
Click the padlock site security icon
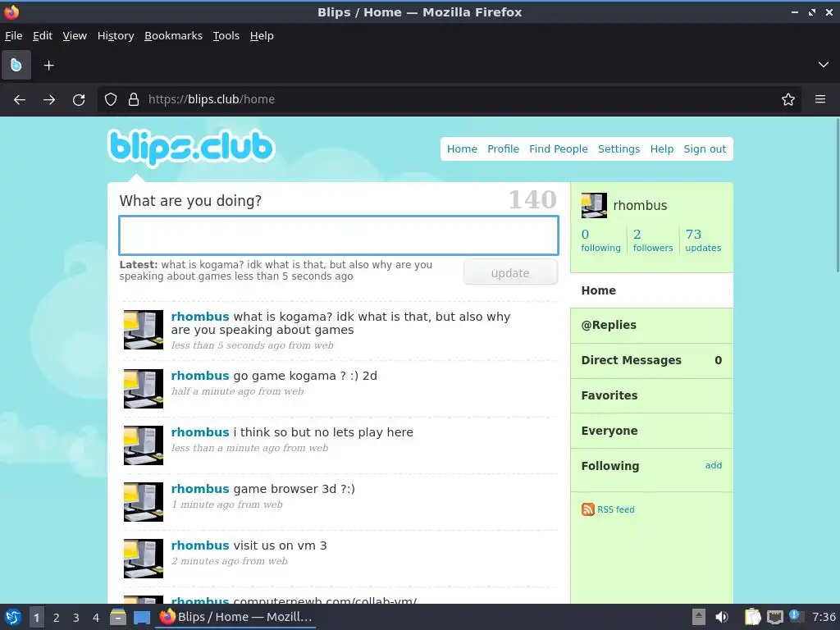click(134, 99)
